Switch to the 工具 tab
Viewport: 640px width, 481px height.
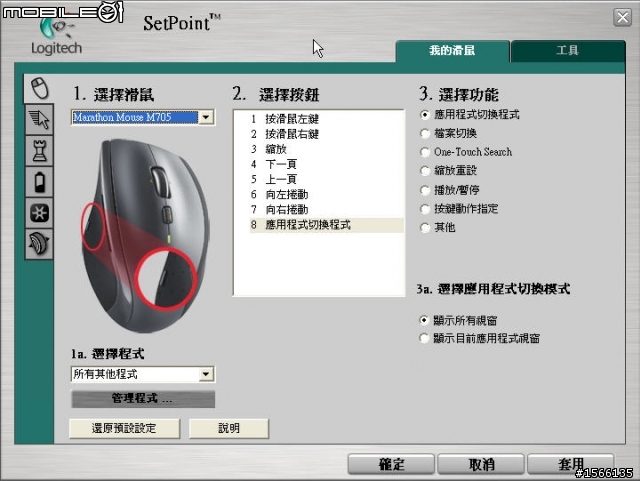[568, 51]
